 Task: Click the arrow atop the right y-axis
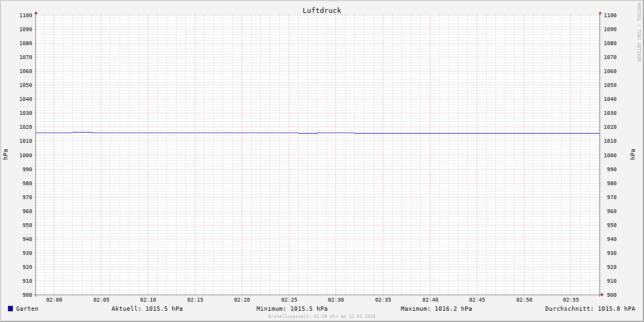coord(600,12)
